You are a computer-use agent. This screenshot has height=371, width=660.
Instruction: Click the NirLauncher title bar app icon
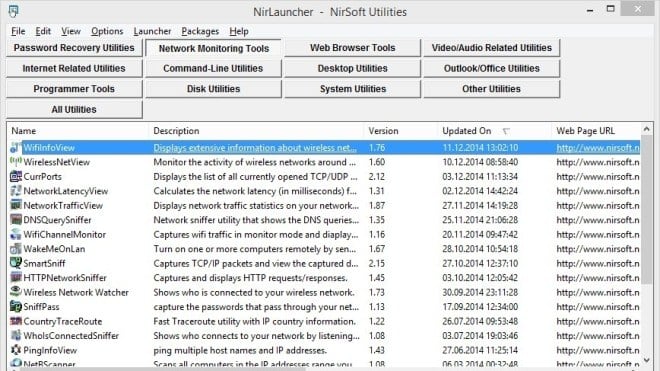pos(13,11)
